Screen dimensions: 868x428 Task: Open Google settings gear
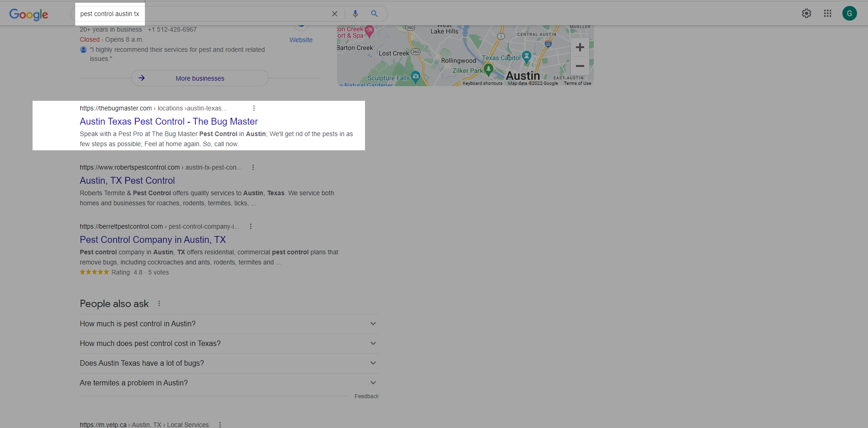[x=807, y=13]
